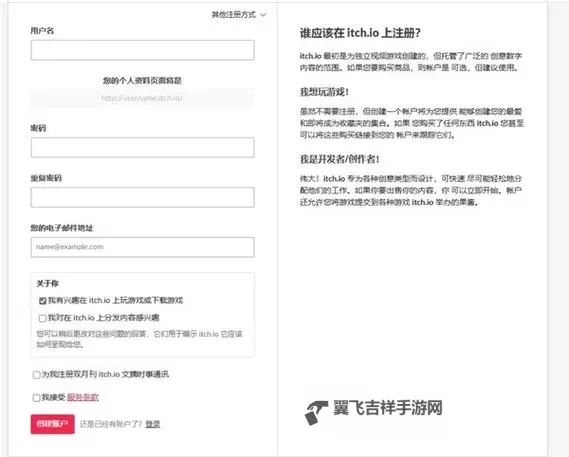569x457 pixels.
Task: Click the 翼飞吉祥手游网 watermark logo icon
Action: click(316, 413)
